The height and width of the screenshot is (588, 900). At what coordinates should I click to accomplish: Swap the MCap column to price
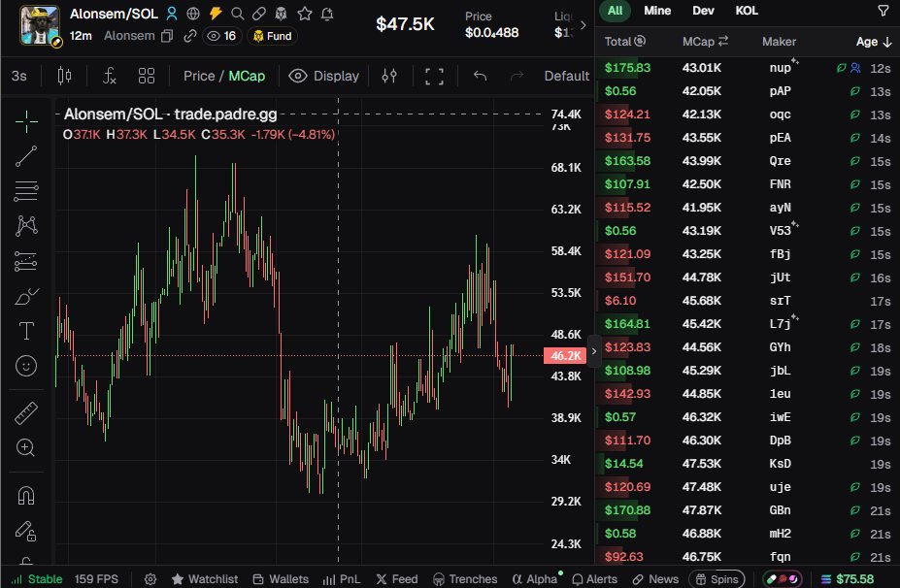[x=723, y=41]
